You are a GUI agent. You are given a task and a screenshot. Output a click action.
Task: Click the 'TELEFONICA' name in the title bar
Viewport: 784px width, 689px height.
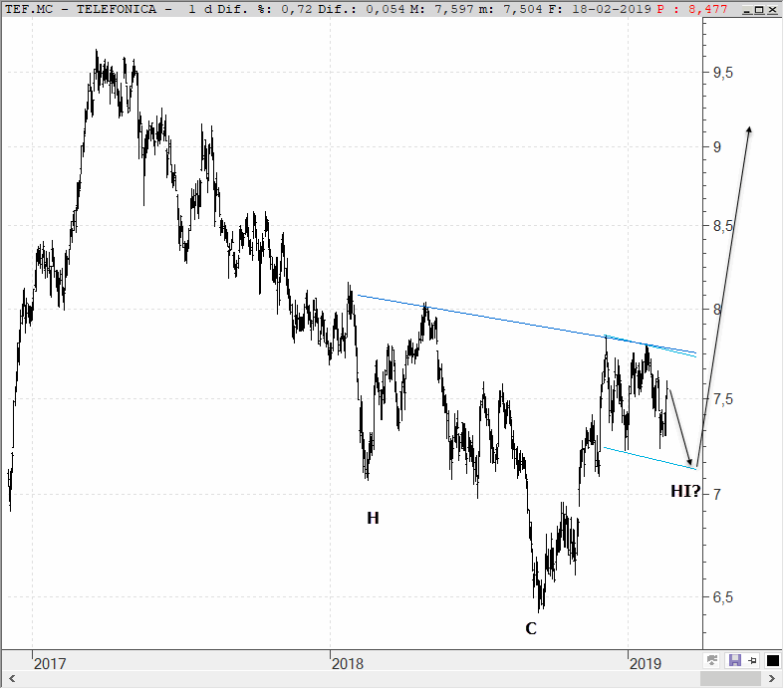click(x=117, y=9)
